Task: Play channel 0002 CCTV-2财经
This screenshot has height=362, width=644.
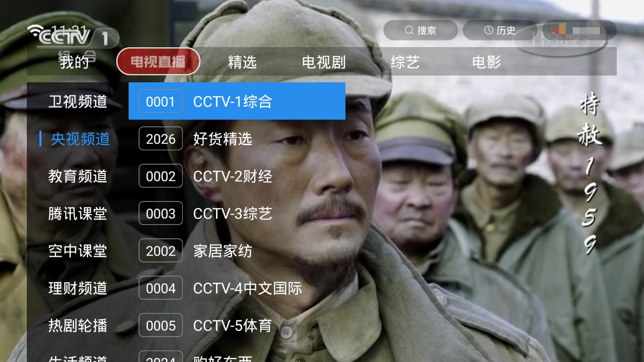Action: tap(237, 176)
